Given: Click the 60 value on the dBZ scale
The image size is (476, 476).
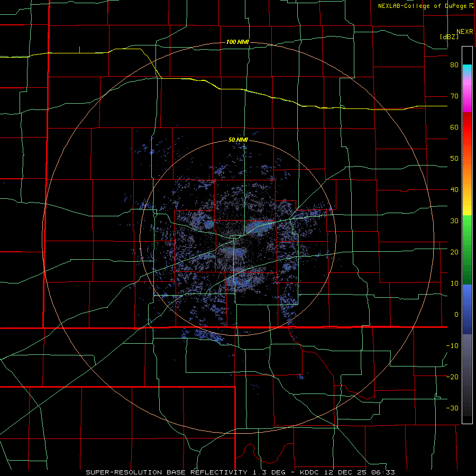Looking at the screenshot, I should point(454,127).
